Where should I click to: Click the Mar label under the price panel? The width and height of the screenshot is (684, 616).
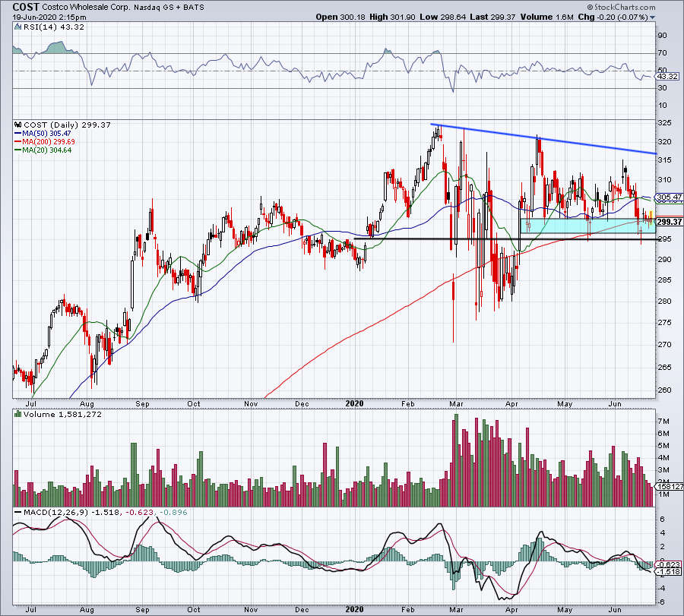pyautogui.click(x=456, y=403)
